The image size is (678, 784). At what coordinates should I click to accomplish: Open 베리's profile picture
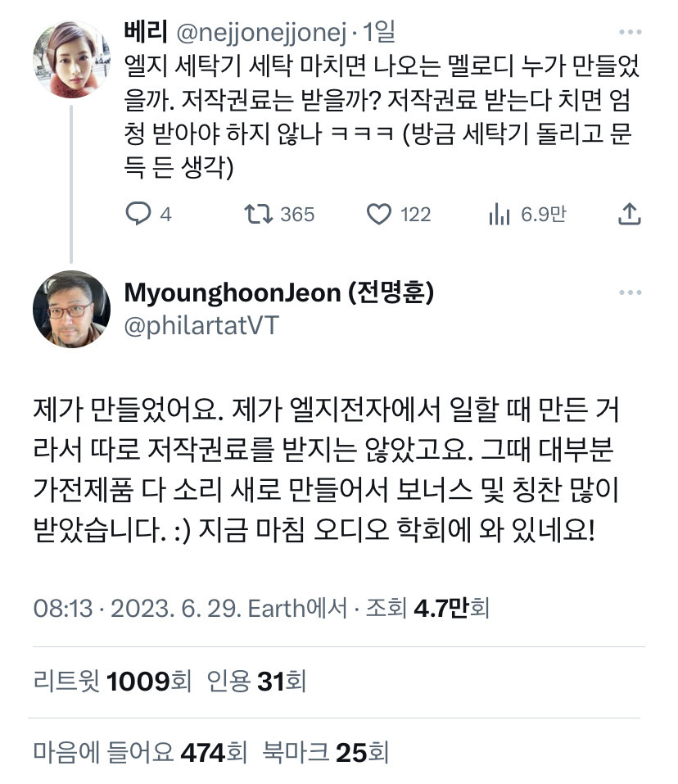71,59
